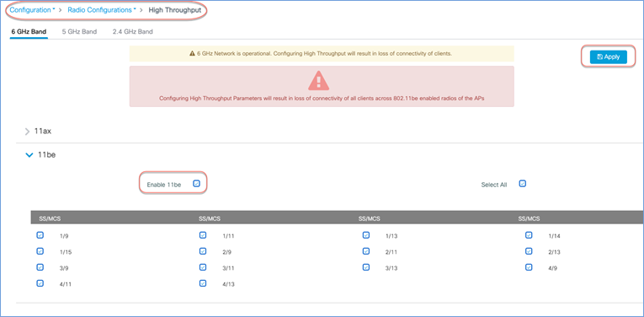Collapse the 11be section chevron
644x317 pixels.
click(29, 155)
